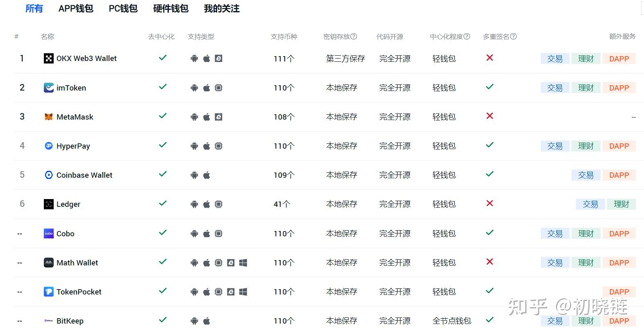
Task: Click the 第三方保存 key storage cell
Action: click(x=345, y=59)
